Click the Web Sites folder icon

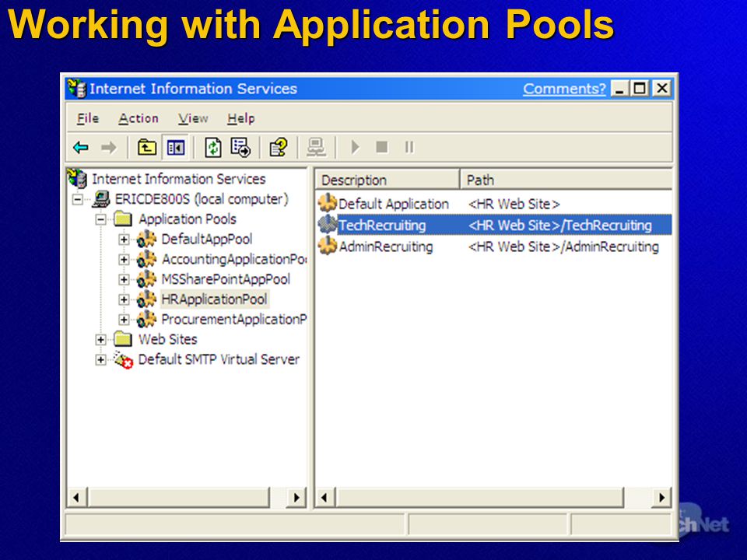pos(123,338)
